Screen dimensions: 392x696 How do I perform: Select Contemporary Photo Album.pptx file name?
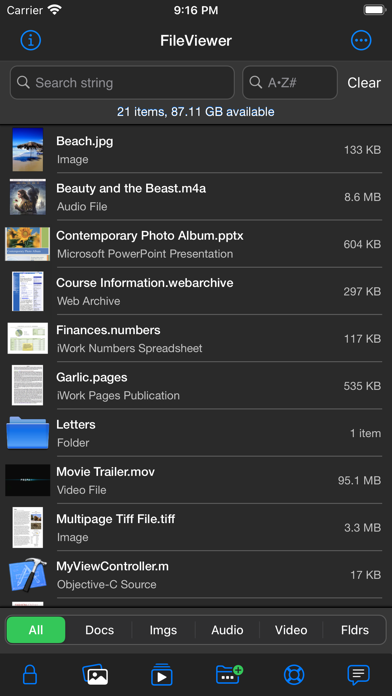[150, 236]
